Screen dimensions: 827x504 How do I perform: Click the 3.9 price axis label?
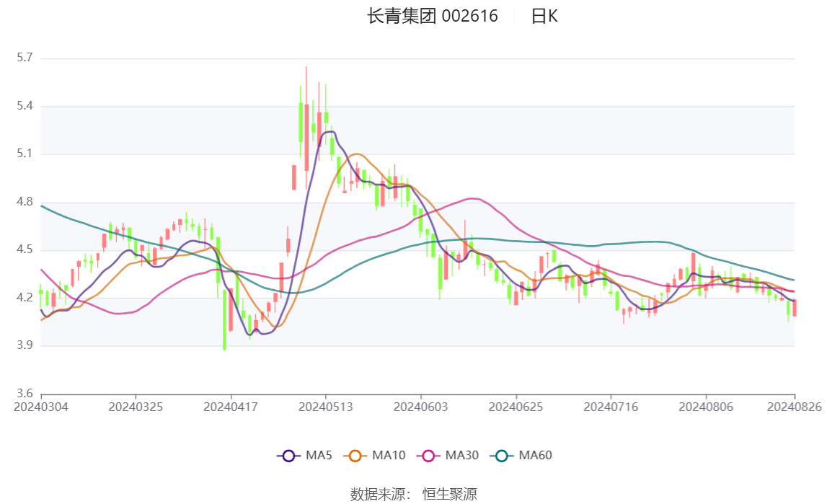[x=25, y=345]
